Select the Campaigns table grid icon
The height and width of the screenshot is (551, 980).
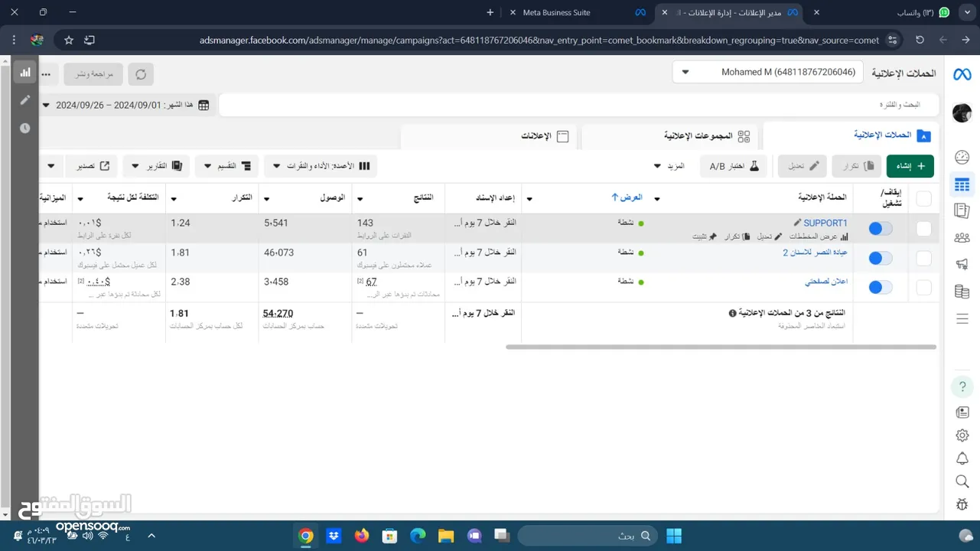[x=962, y=184]
